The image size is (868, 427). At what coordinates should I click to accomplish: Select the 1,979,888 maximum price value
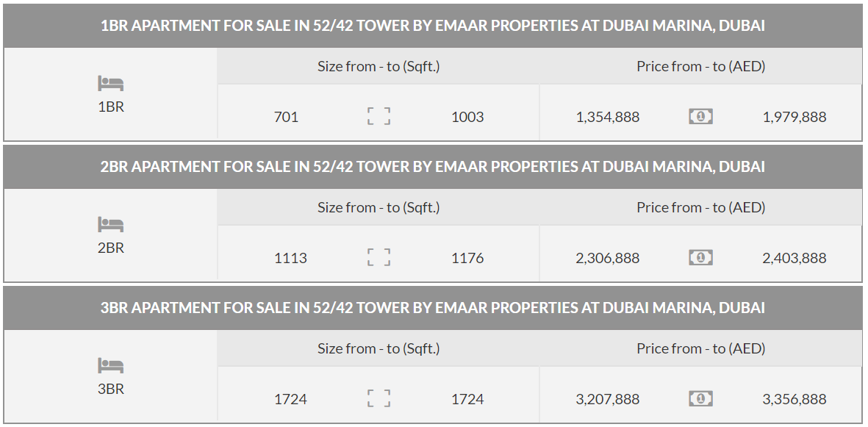(795, 117)
